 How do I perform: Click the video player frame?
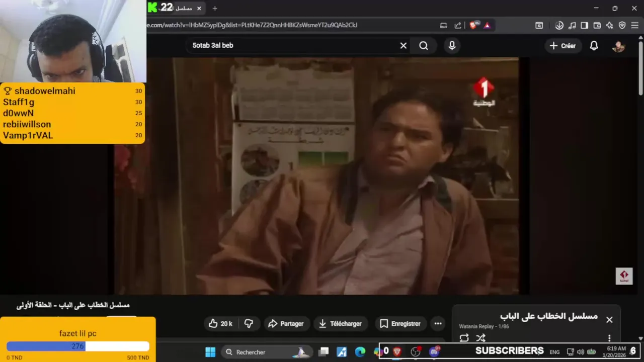[322, 176]
